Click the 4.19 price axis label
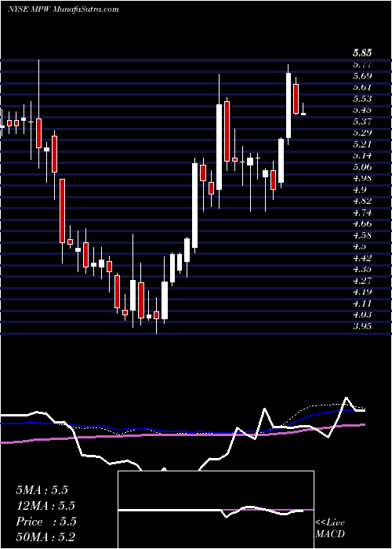This screenshot has height=549, width=392. (362, 292)
